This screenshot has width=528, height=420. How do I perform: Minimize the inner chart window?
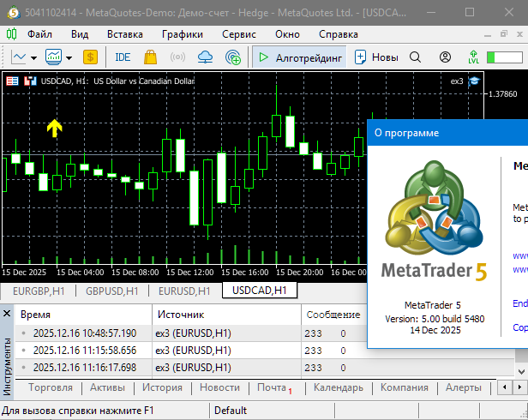[488, 34]
